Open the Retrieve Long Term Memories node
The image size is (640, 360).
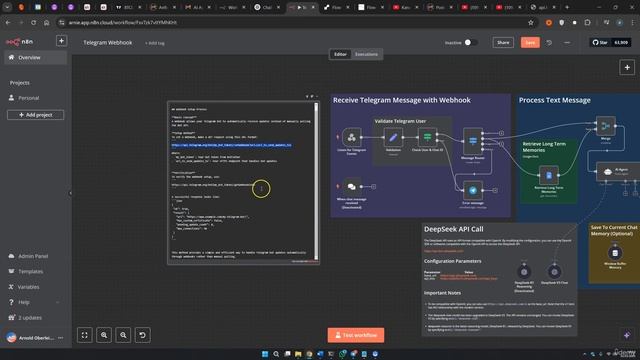tap(549, 175)
